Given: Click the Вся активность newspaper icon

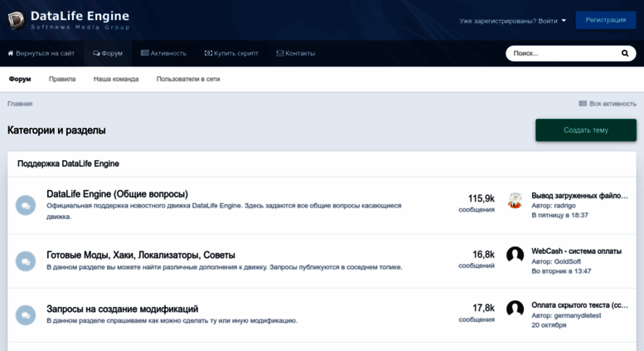Looking at the screenshot, I should coord(583,104).
